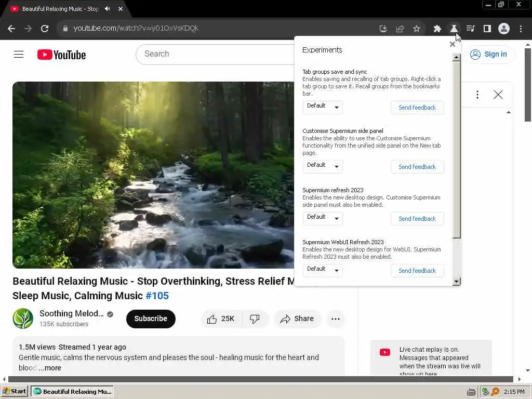
Task: Click the Sign in button
Action: (x=489, y=54)
